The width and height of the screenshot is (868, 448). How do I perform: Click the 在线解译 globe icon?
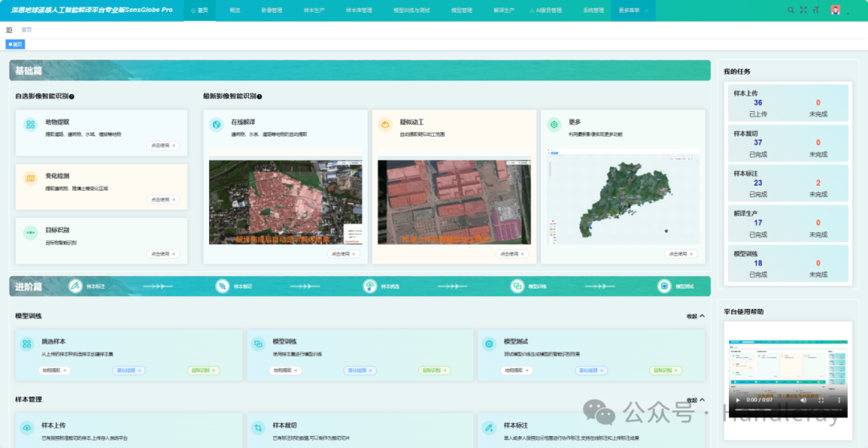215,125
